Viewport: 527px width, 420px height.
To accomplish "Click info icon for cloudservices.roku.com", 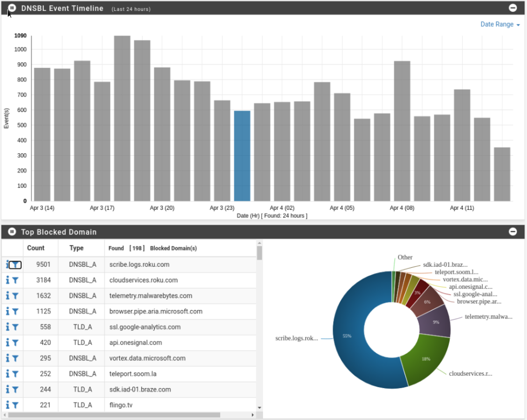I will click(7, 280).
